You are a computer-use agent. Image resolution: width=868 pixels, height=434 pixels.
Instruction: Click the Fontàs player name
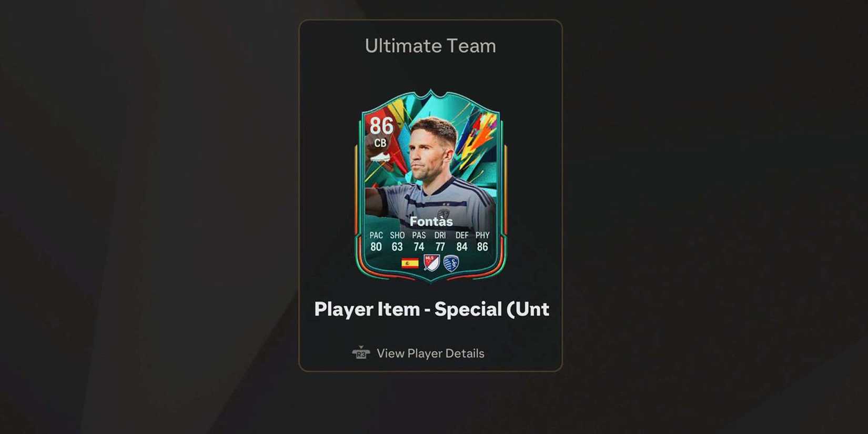pyautogui.click(x=431, y=221)
